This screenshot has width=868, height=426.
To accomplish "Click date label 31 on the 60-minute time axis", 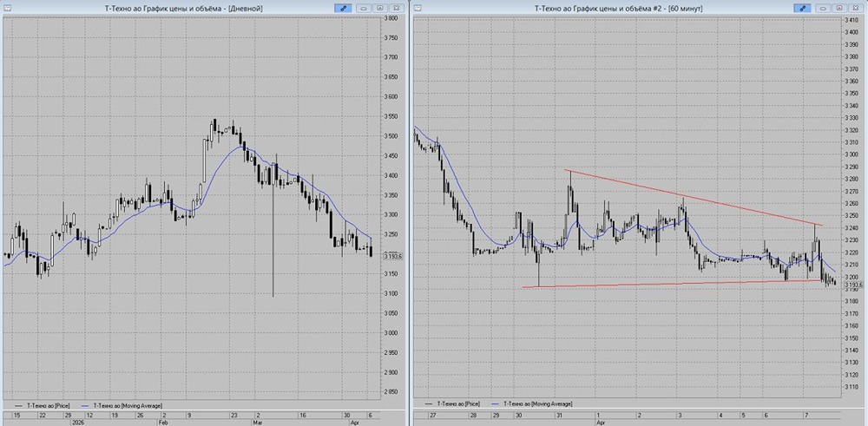I will coord(560,415).
